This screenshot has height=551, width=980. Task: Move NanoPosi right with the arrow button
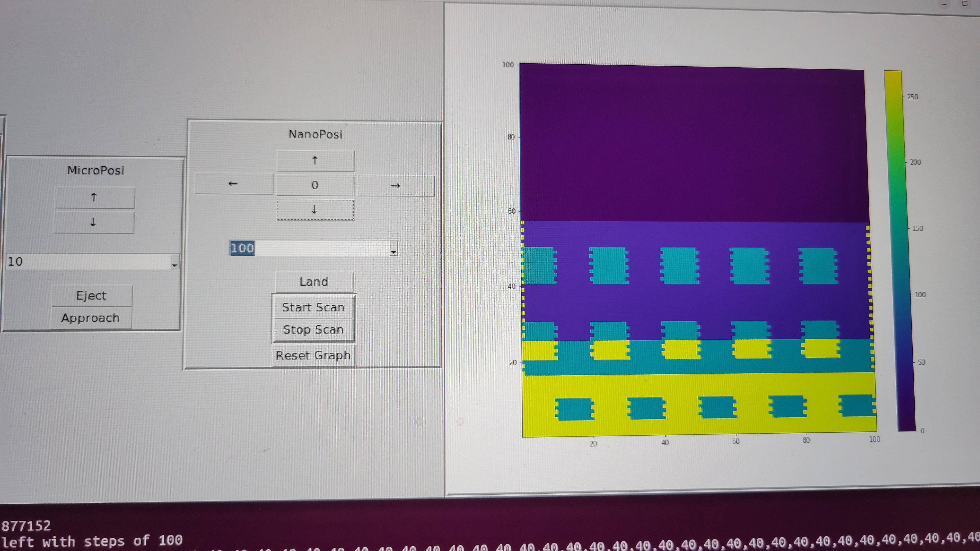[396, 186]
